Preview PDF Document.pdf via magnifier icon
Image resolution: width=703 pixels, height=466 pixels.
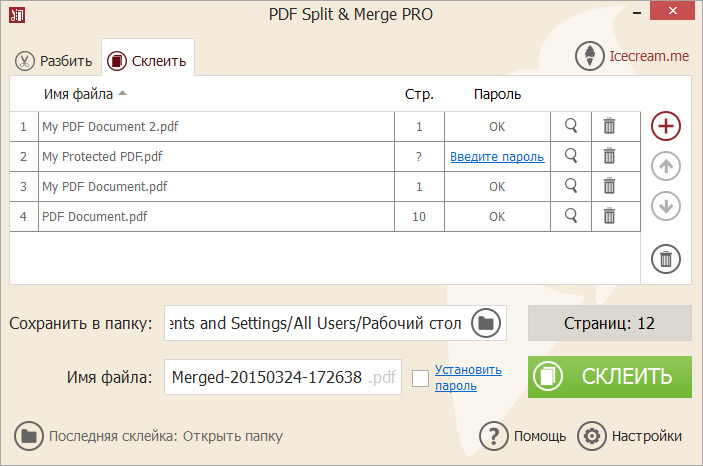pos(571,216)
